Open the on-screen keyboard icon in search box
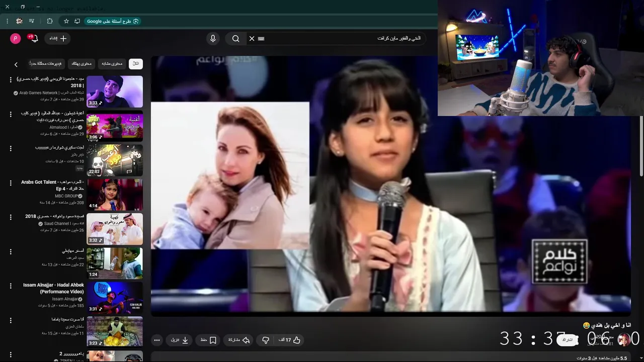644x362 pixels. click(261, 38)
